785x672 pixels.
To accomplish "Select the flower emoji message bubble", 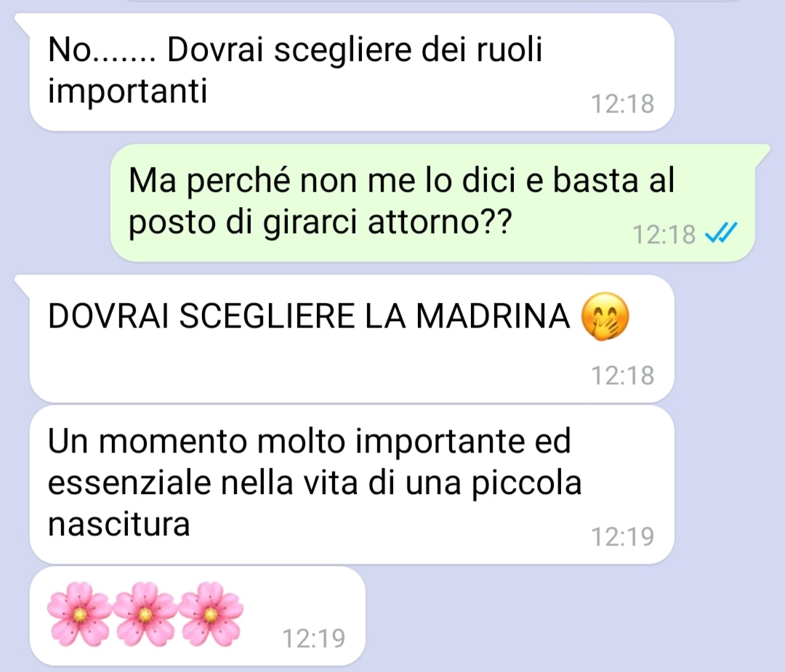I will click(198, 616).
